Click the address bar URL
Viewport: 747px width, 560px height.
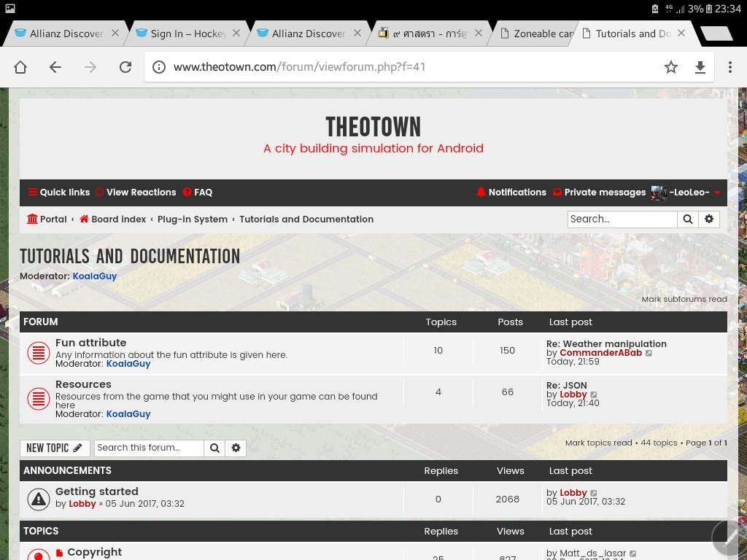point(299,67)
